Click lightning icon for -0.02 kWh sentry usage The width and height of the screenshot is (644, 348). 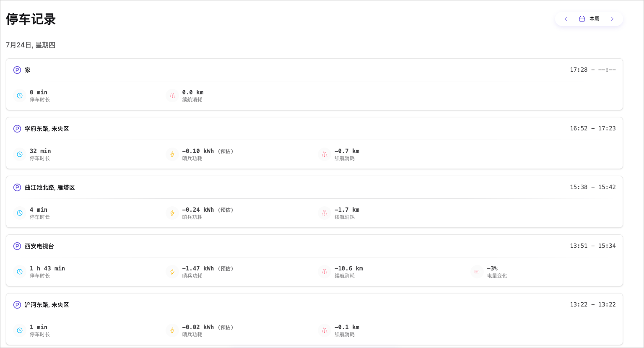pyautogui.click(x=172, y=330)
